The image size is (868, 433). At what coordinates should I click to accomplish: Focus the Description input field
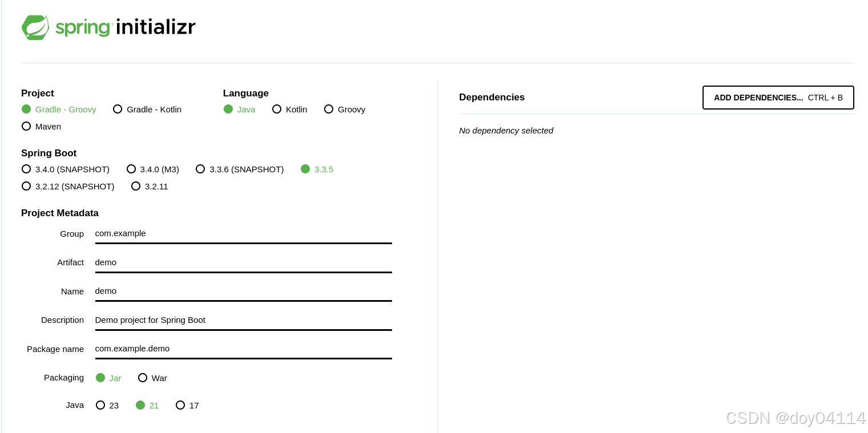[243, 321]
